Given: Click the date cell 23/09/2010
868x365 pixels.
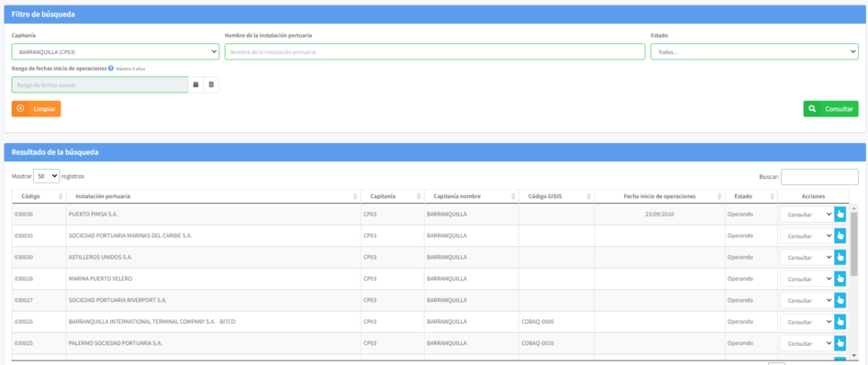Looking at the screenshot, I should coord(660,214).
